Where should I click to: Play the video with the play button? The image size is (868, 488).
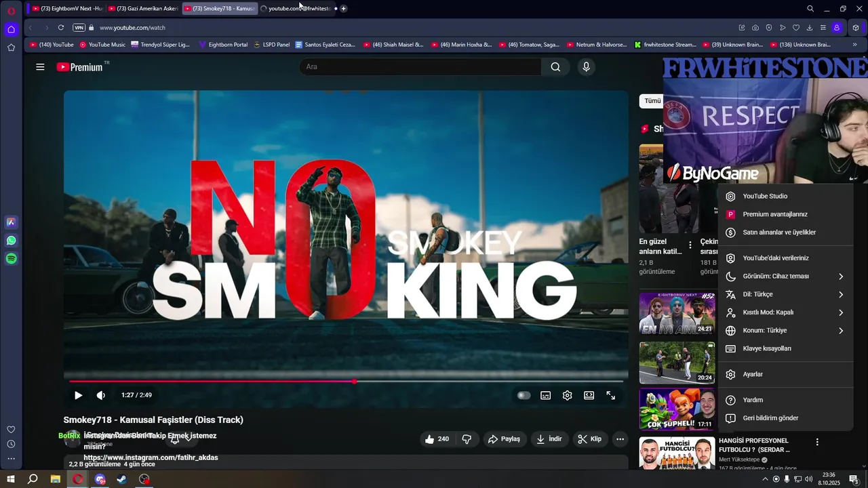78,395
